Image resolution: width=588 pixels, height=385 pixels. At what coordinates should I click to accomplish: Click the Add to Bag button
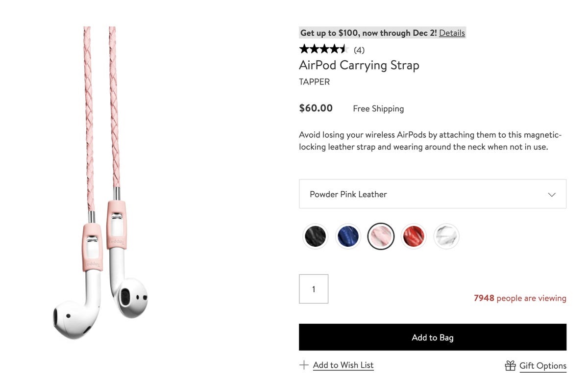point(433,337)
